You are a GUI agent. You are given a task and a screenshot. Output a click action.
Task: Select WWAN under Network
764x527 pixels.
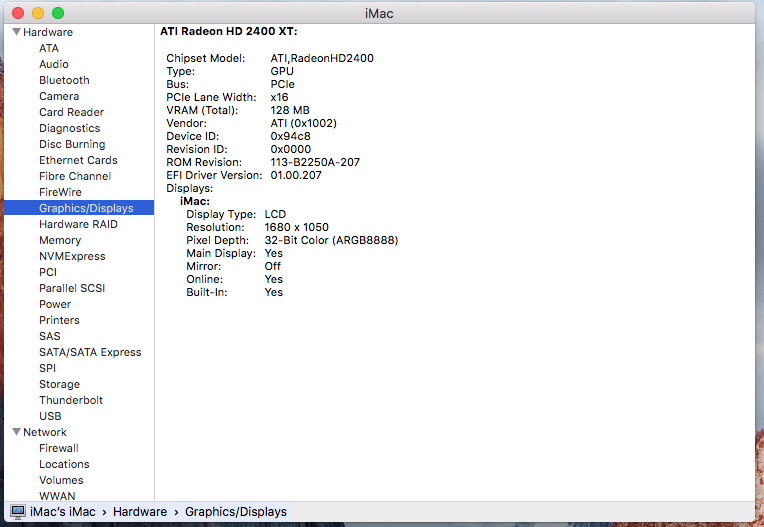(x=57, y=496)
